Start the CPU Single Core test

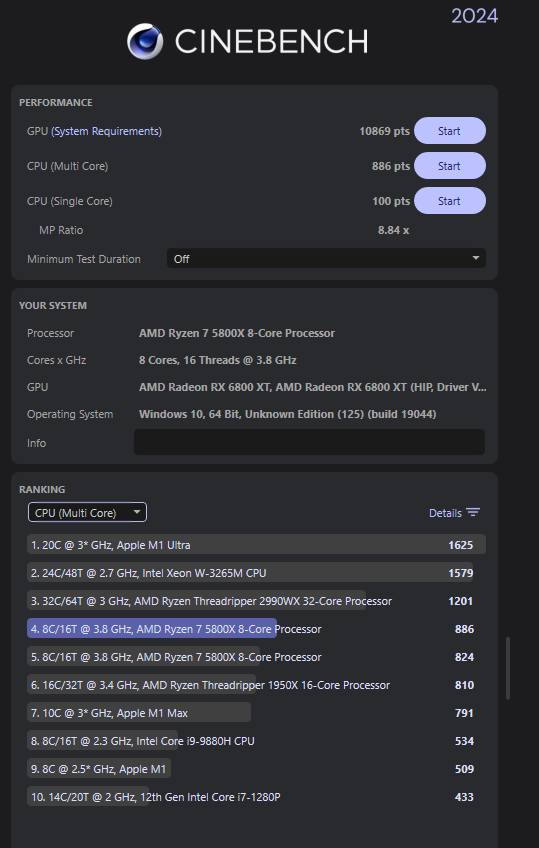[x=450, y=201]
